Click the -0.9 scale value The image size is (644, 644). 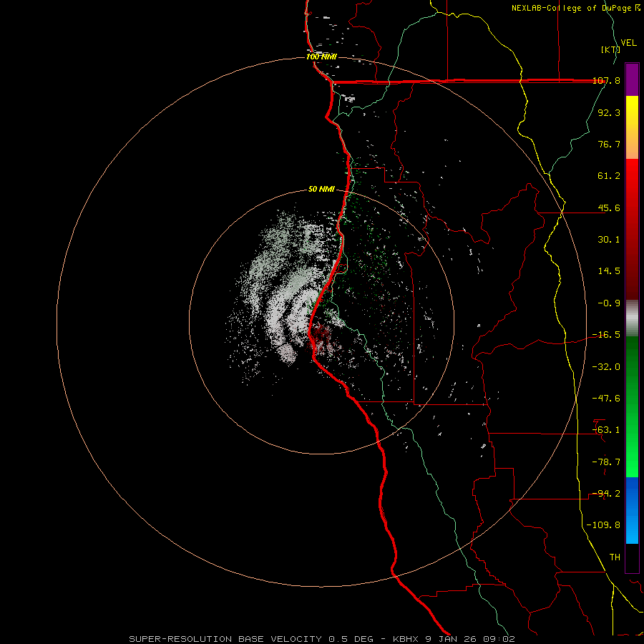point(609,303)
